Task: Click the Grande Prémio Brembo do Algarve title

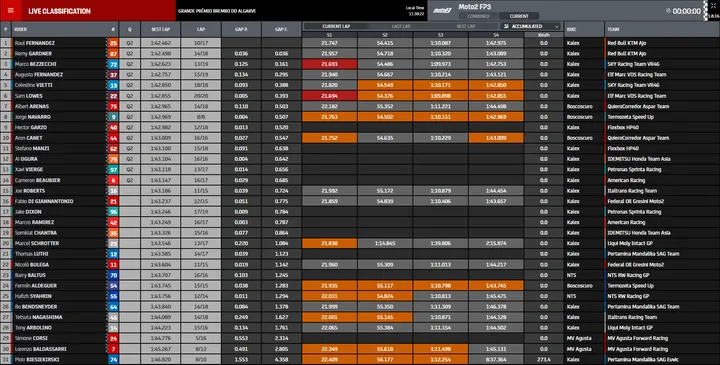Action: click(217, 11)
